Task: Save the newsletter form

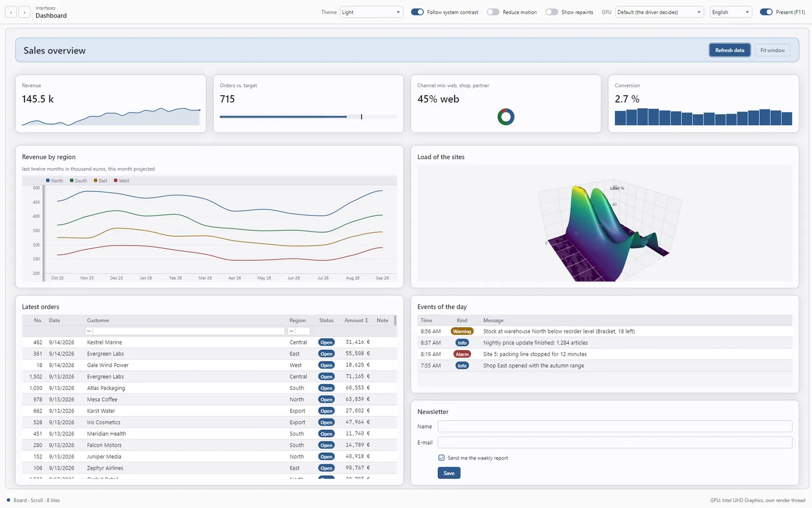Action: click(x=449, y=473)
